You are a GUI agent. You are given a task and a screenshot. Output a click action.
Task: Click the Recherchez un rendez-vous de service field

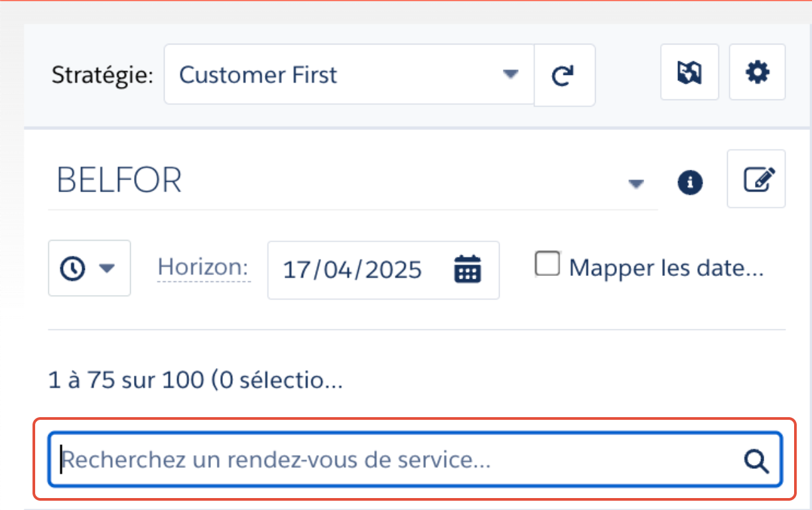(415, 460)
